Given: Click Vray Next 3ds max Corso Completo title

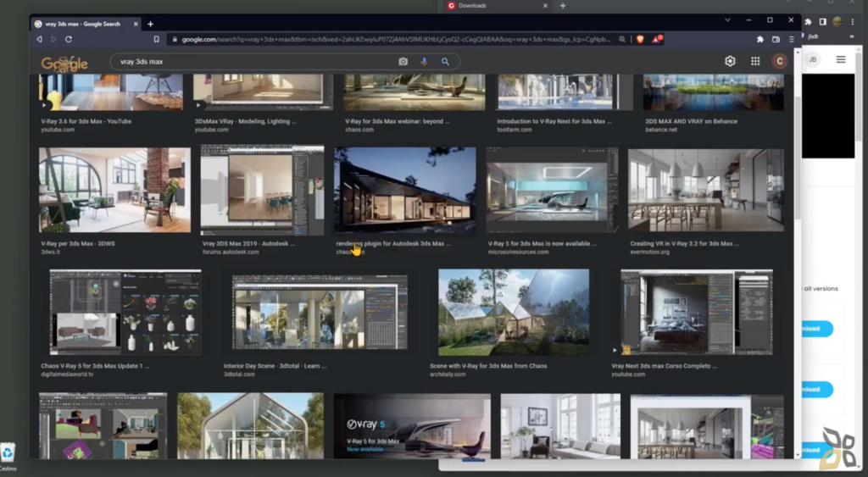Looking at the screenshot, I should click(664, 366).
